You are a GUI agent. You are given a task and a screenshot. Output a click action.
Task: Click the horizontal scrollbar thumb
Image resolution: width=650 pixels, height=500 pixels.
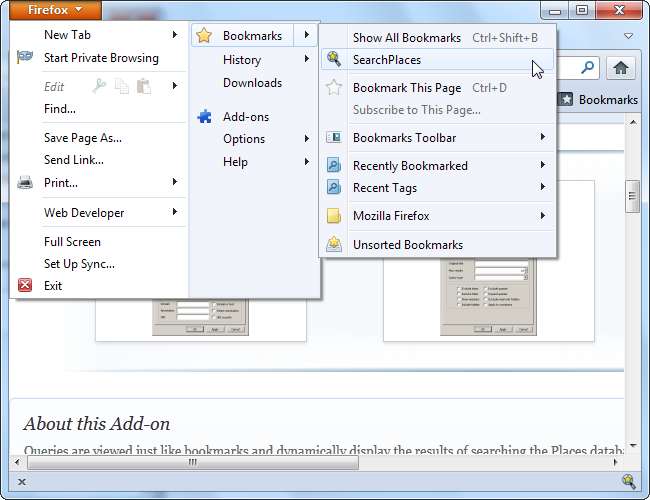click(x=193, y=462)
